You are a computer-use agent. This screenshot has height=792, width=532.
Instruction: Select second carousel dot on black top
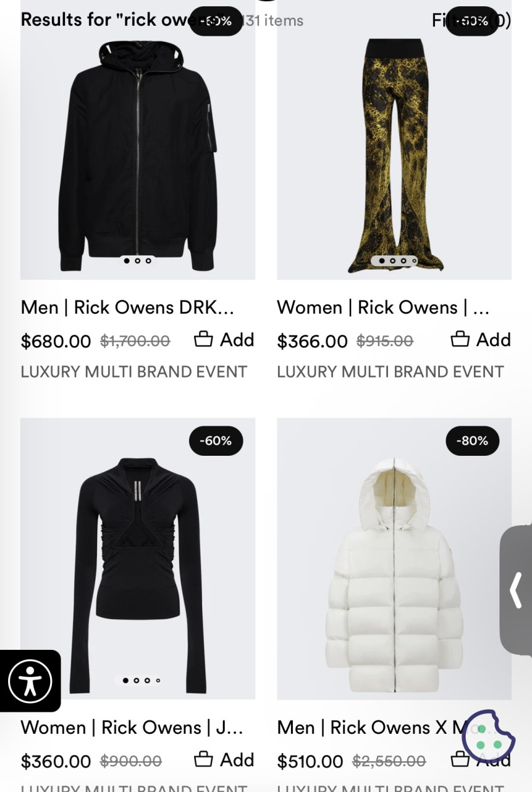click(136, 680)
